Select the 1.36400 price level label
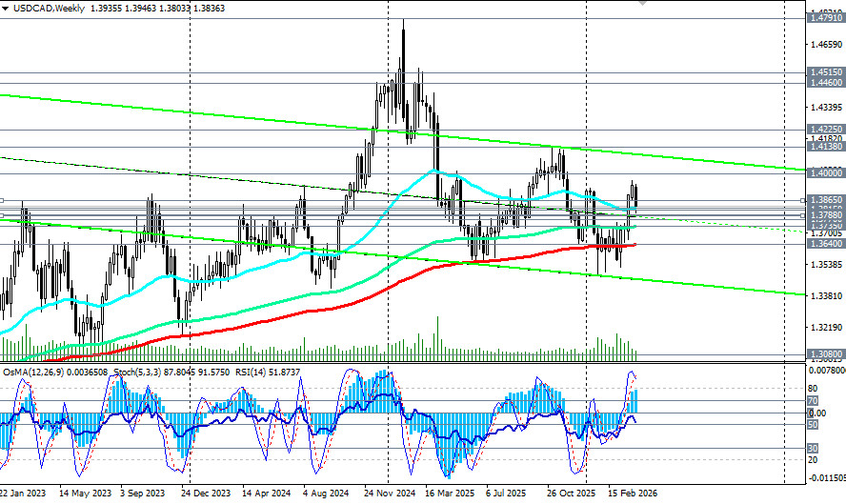 (x=825, y=243)
